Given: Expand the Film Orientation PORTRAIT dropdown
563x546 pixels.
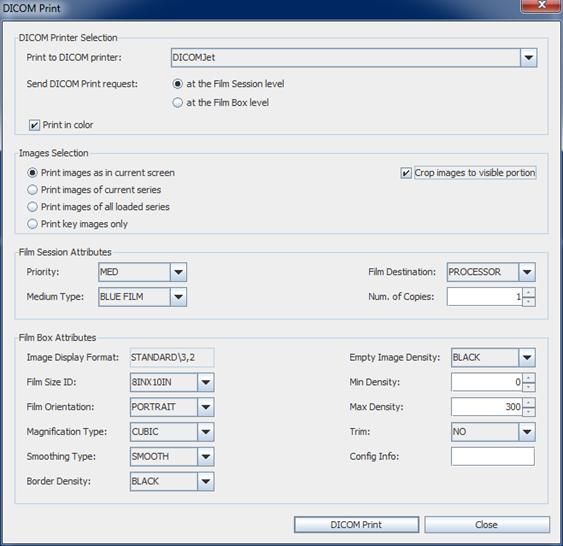Looking at the screenshot, I should 206,407.
